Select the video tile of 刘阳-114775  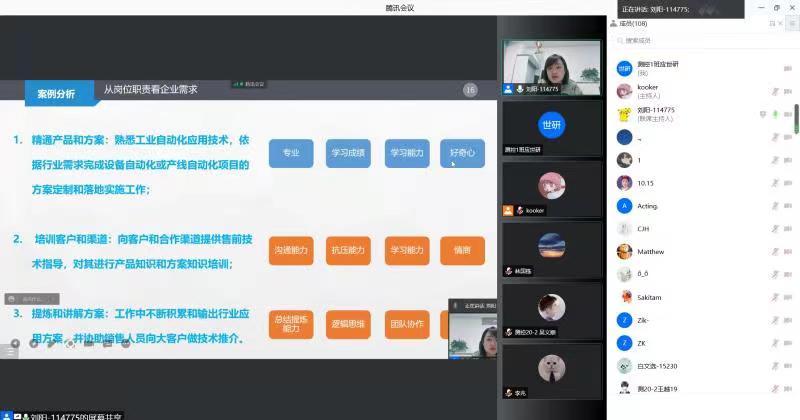click(551, 67)
